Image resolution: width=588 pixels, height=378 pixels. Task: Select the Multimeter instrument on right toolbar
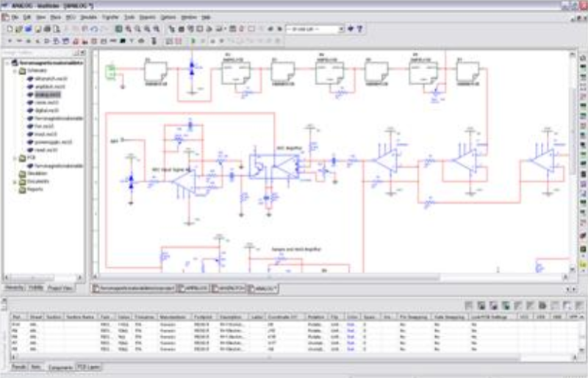(x=583, y=58)
